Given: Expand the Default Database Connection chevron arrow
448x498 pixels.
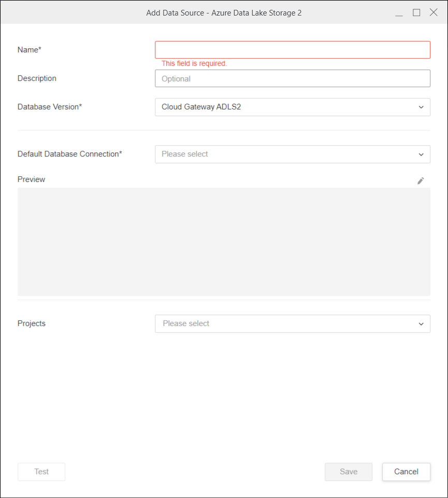Looking at the screenshot, I should tap(421, 154).
